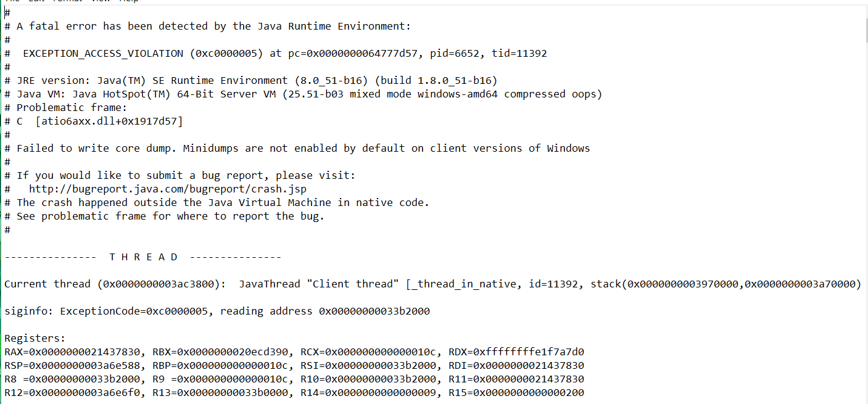Click the RDX register value
The height and width of the screenshot is (404, 868).
click(x=528, y=352)
